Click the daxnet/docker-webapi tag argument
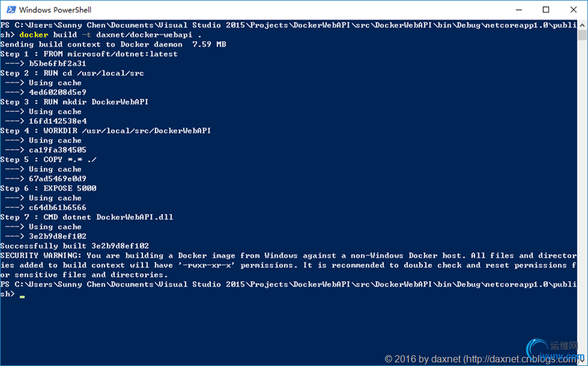This screenshot has width=588, height=366. pos(144,35)
